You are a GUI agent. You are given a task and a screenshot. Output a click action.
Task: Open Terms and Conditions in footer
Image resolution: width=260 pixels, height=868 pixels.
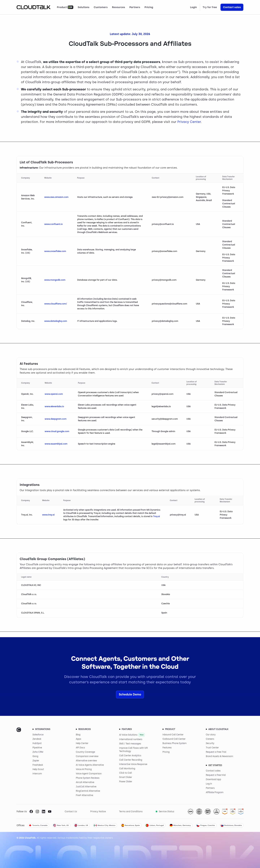pos(131,811)
